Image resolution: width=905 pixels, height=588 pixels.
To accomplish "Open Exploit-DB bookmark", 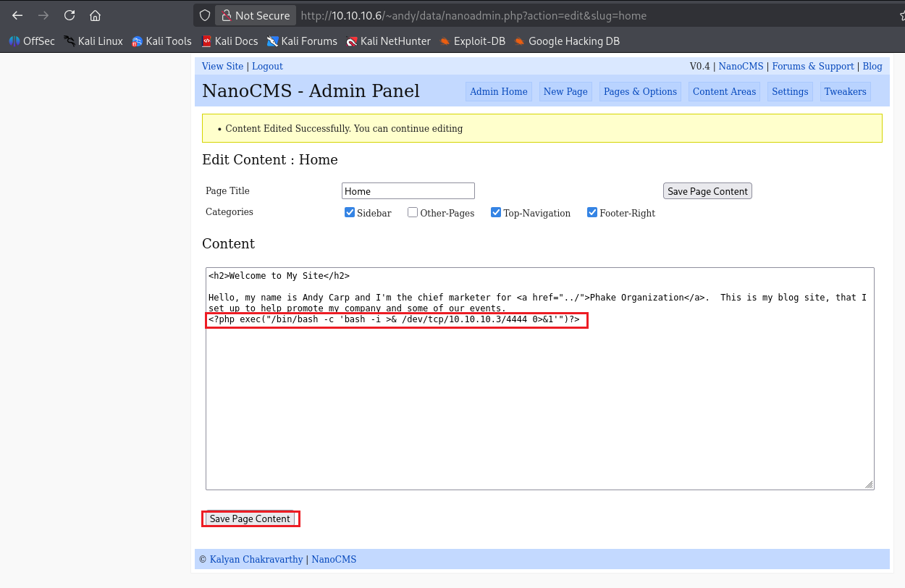I will tap(472, 41).
